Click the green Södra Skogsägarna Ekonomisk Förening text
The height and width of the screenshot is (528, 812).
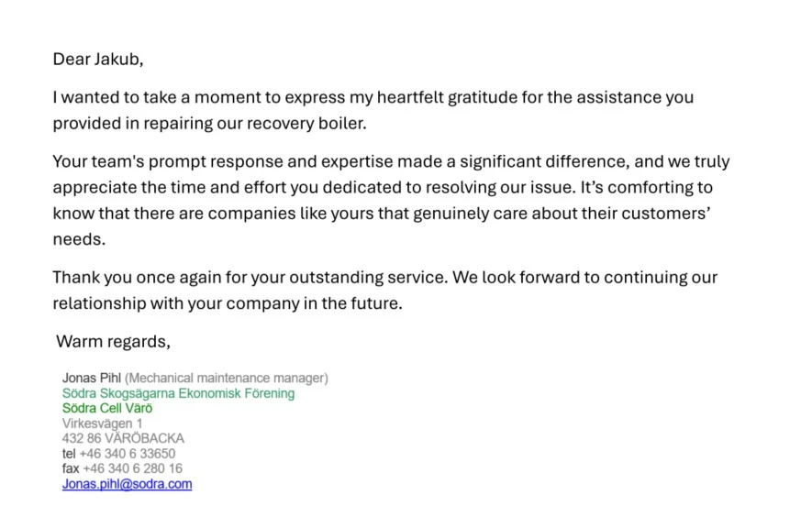coord(178,393)
